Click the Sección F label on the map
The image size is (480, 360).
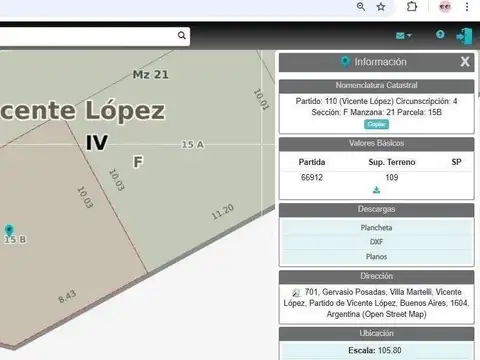coord(138,162)
